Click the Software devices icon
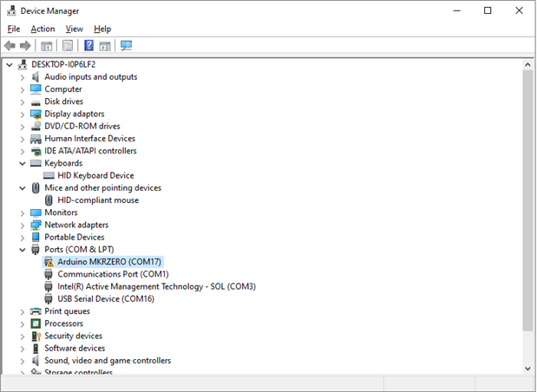 [36, 348]
